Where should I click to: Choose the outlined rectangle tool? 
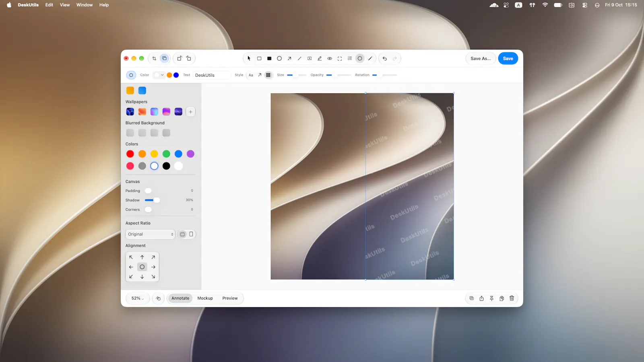point(259,58)
